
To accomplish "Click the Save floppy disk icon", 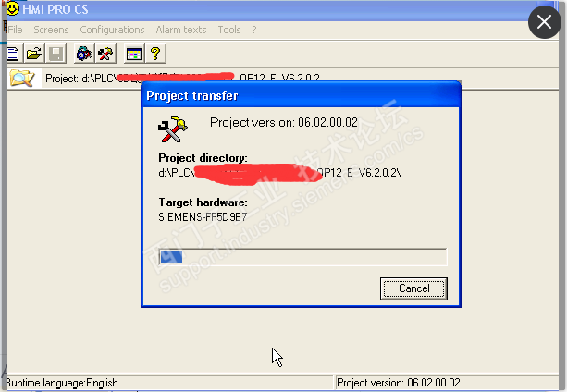I will pos(56,54).
